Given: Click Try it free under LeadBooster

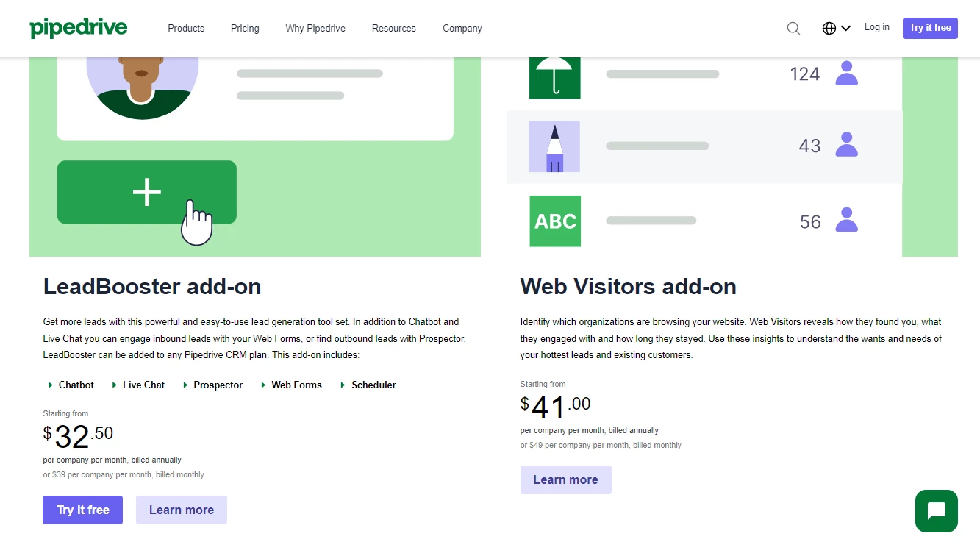Looking at the screenshot, I should [x=83, y=510].
